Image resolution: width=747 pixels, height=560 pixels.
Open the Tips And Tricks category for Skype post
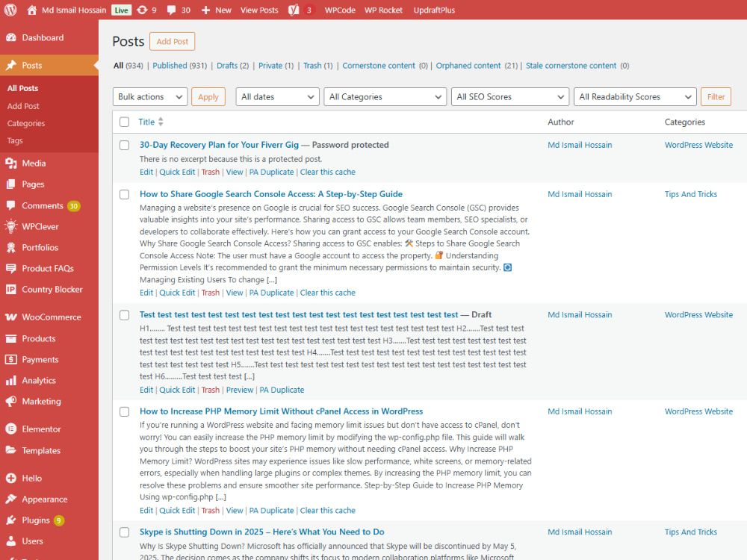(x=691, y=532)
